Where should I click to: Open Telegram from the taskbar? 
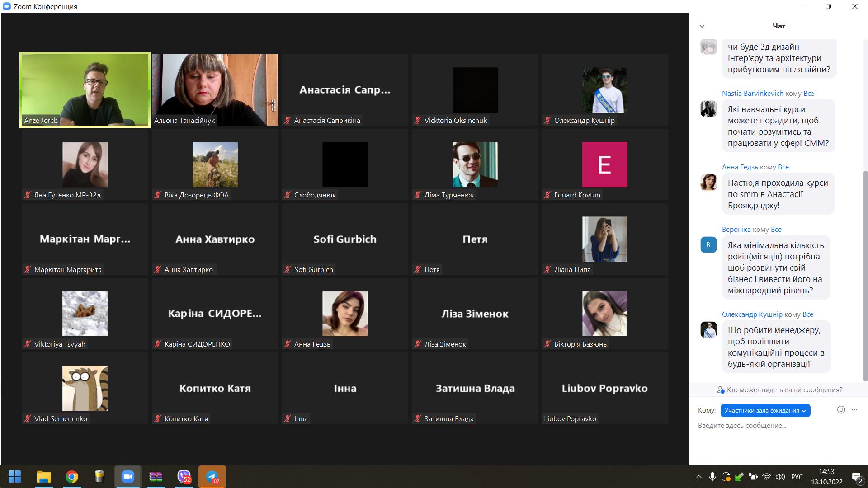click(x=212, y=477)
